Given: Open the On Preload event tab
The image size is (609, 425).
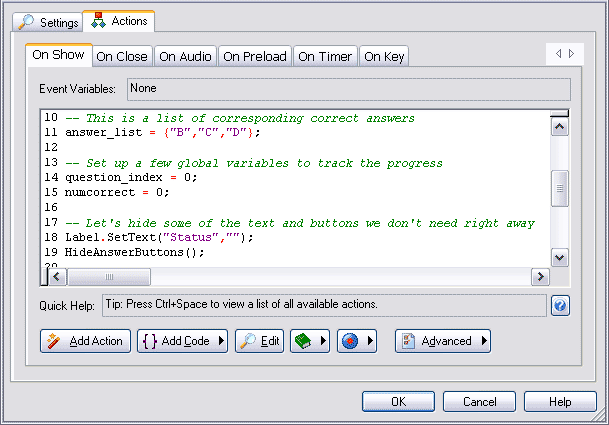Looking at the screenshot, I should pos(255,57).
